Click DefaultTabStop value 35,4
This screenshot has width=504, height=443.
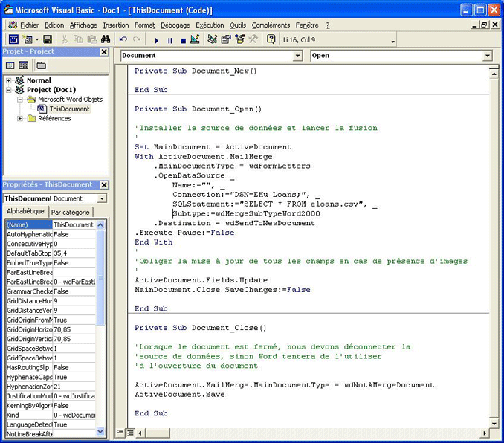(74, 253)
